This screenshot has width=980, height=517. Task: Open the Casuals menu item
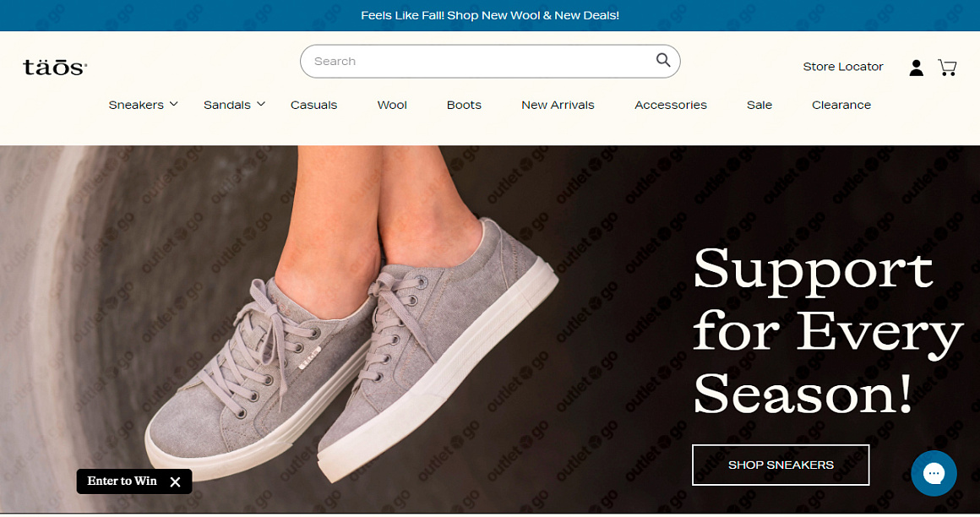(313, 105)
